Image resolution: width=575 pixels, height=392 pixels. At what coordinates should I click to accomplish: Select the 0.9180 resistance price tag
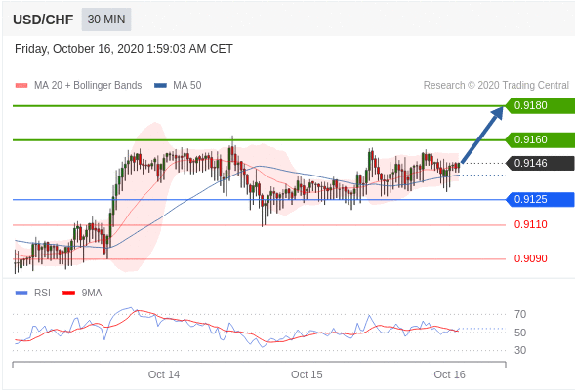tap(540, 106)
